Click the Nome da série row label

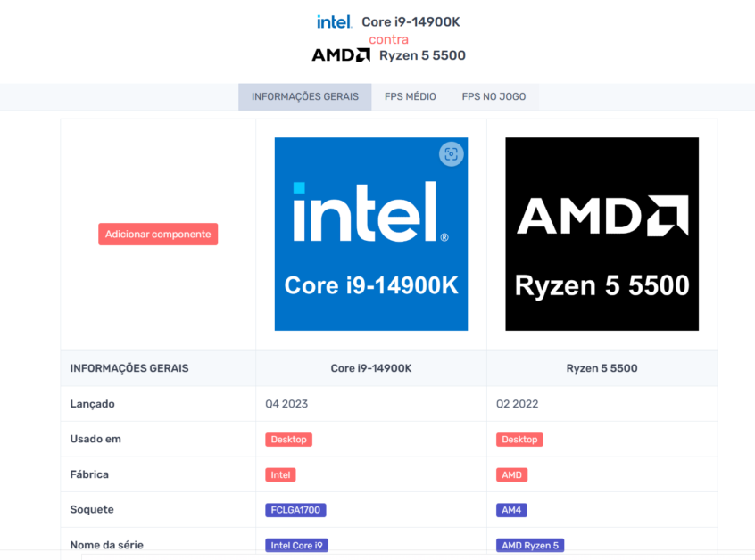click(107, 545)
